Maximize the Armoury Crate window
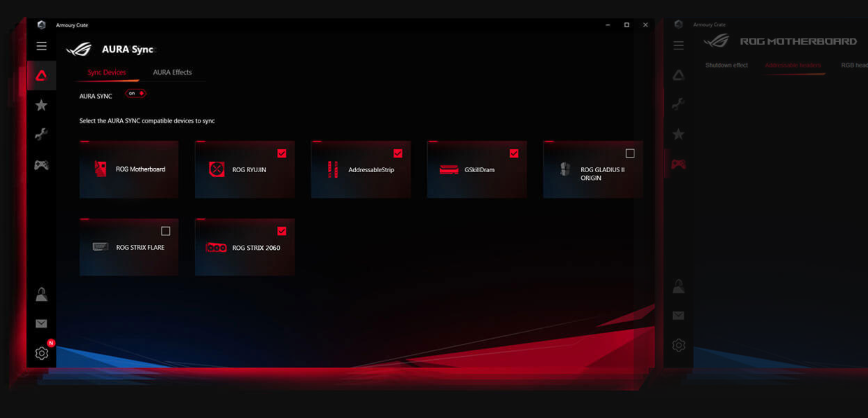868x418 pixels. pos(627,25)
